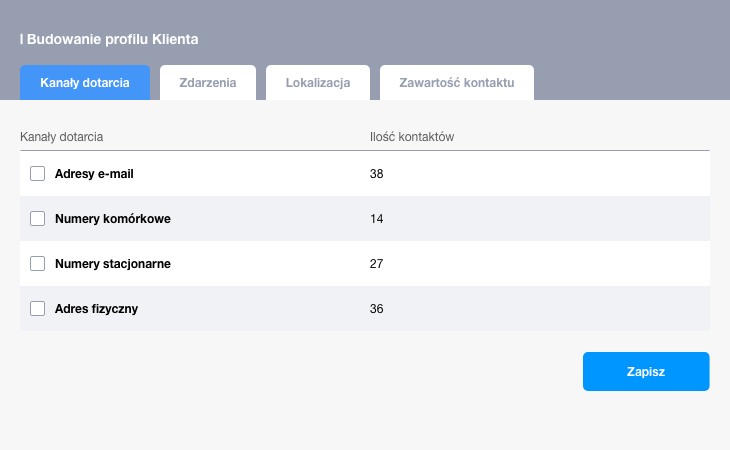This screenshot has width=730, height=450.
Task: Open the Lokalizacja tab
Action: point(318,82)
